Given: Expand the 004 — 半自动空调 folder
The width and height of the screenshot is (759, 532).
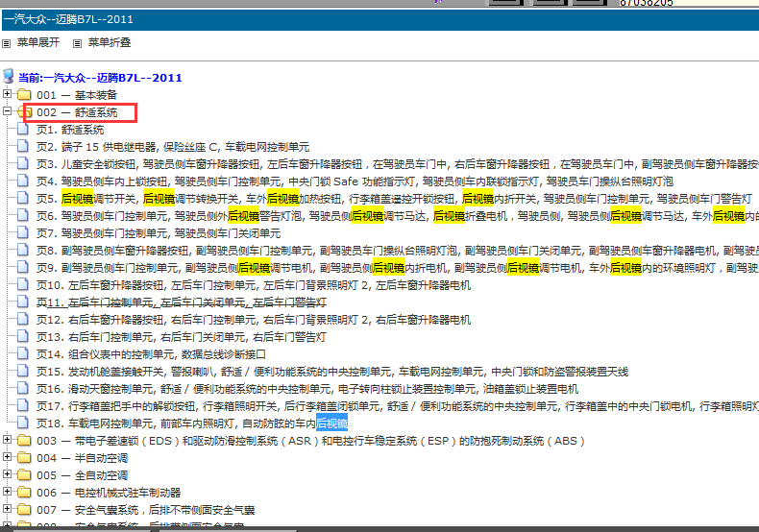Looking at the screenshot, I should point(7,456).
